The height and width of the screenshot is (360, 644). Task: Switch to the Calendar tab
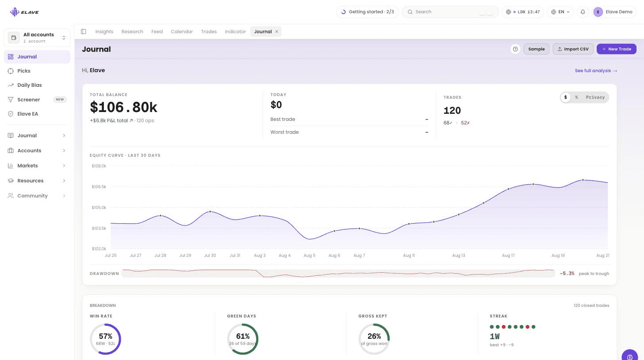(x=182, y=31)
